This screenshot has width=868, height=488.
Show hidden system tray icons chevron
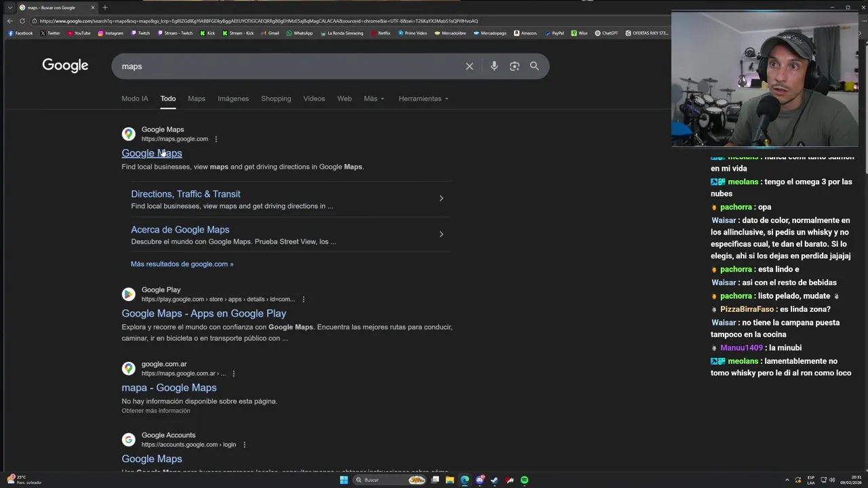click(x=787, y=480)
